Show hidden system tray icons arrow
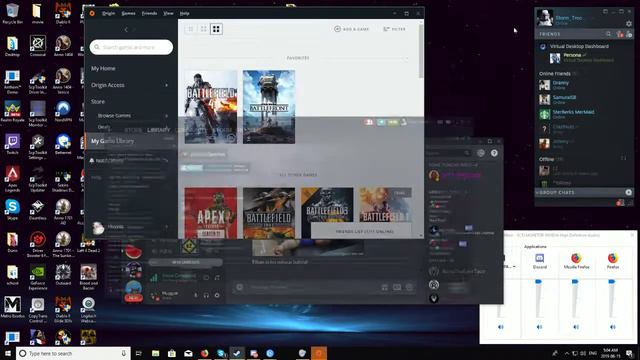 pos(567,353)
